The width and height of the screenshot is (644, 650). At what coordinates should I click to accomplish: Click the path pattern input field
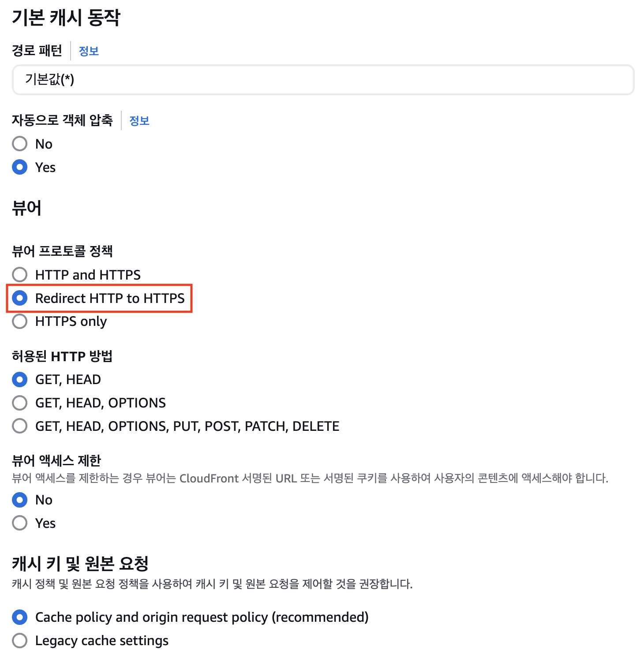tap(322, 80)
